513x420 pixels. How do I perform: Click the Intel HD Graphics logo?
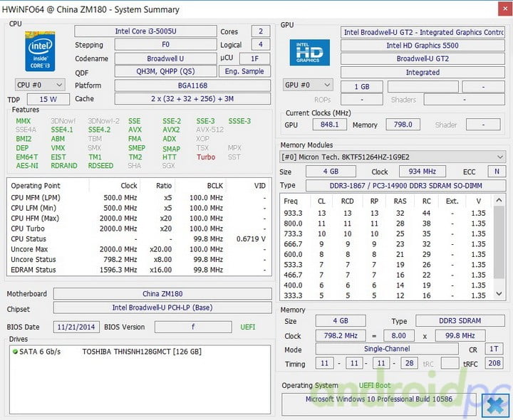[x=309, y=52]
